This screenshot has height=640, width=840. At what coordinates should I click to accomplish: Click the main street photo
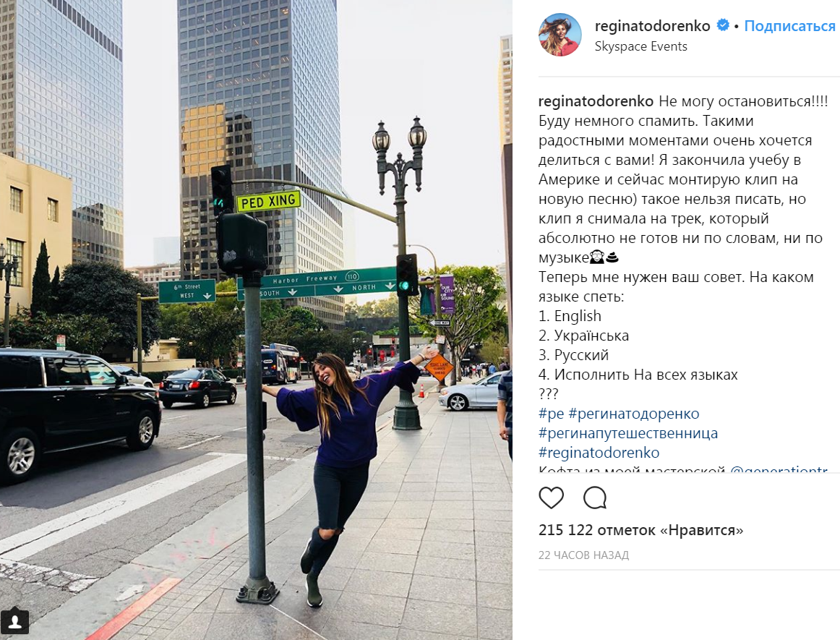coord(256,320)
